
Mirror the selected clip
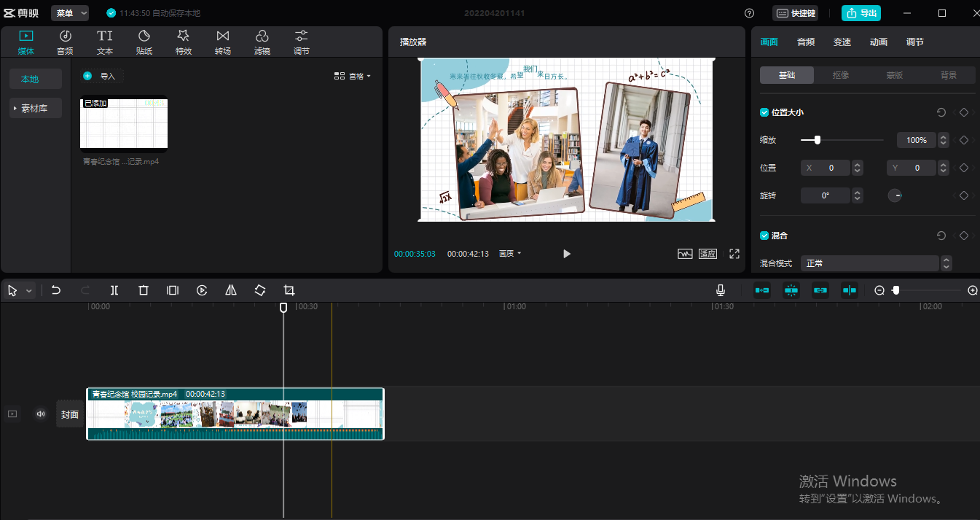[x=231, y=290]
